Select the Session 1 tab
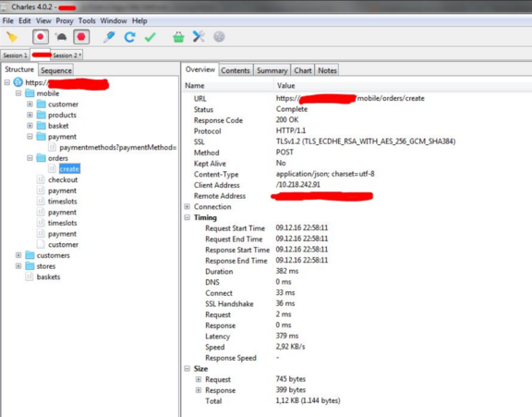 point(15,55)
